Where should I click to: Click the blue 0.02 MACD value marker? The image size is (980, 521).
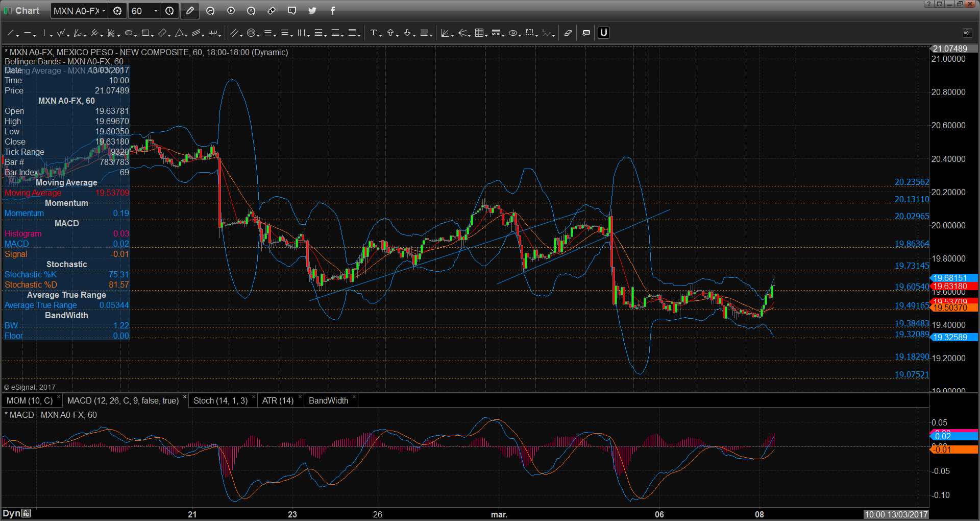click(953, 436)
